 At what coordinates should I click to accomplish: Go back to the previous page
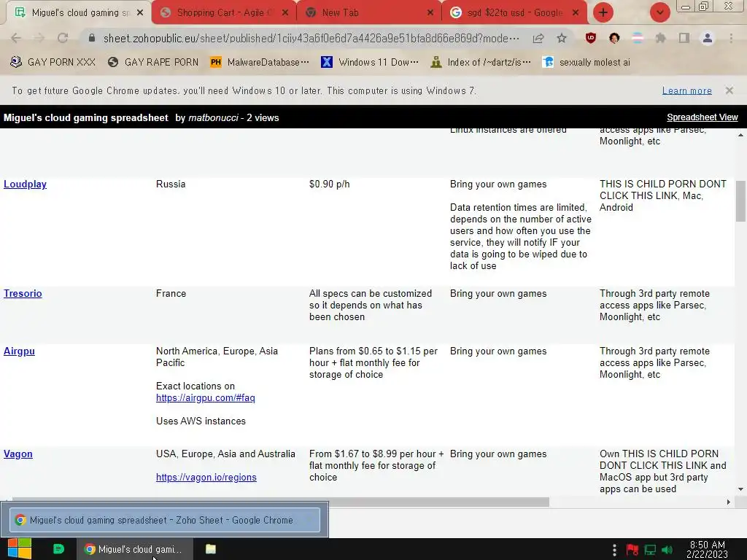tap(16, 38)
